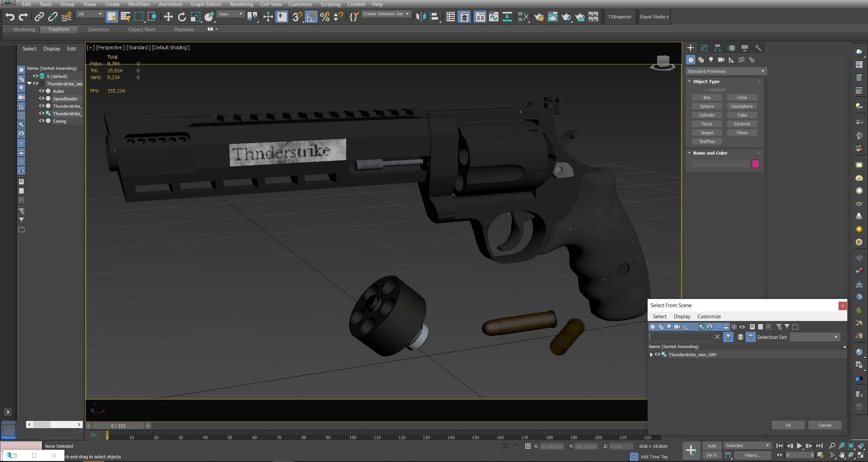The image size is (868, 462).
Task: Toggle visibility eye of Speedloader object
Action: tap(42, 98)
